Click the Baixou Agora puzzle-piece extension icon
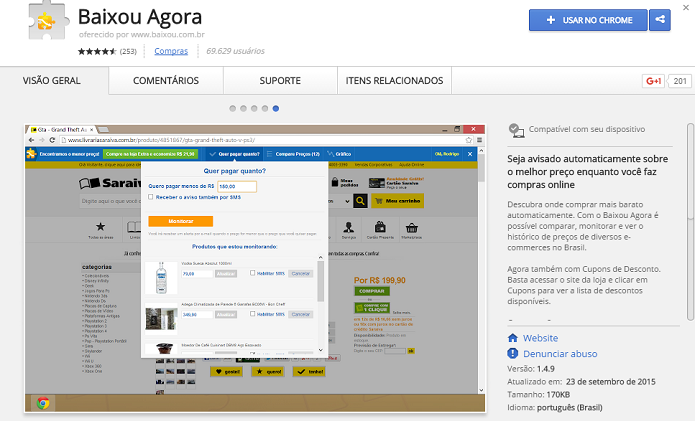The height and width of the screenshot is (421, 695). (49, 21)
